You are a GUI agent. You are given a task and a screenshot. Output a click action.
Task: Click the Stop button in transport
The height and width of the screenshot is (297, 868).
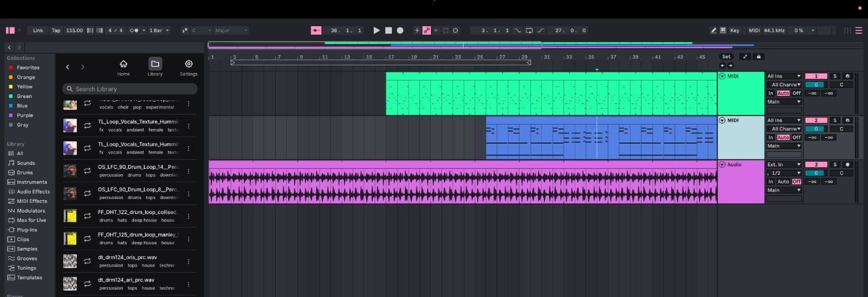click(388, 30)
